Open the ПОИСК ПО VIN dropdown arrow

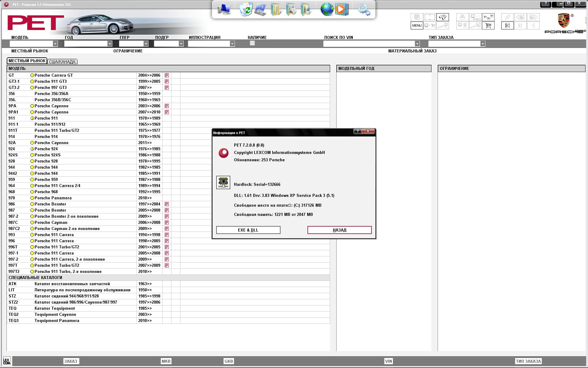pyautogui.click(x=417, y=44)
